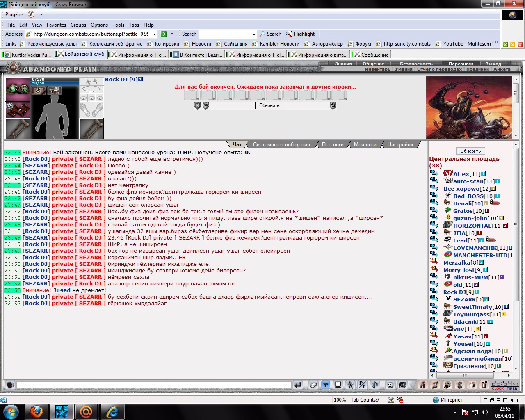Open the Windows Start orb
This screenshot has width=525, height=420.
10,412
